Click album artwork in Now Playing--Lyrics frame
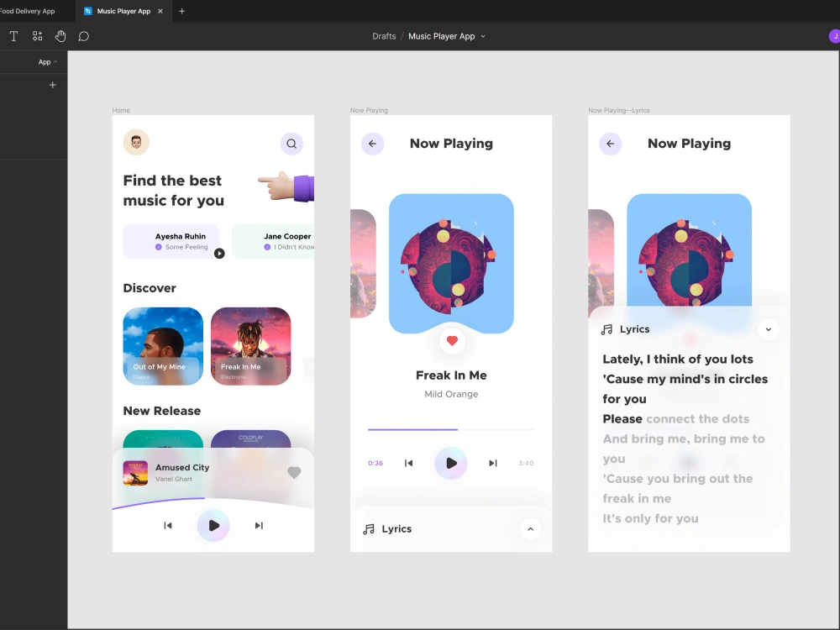This screenshot has height=630, width=840. 689,250
